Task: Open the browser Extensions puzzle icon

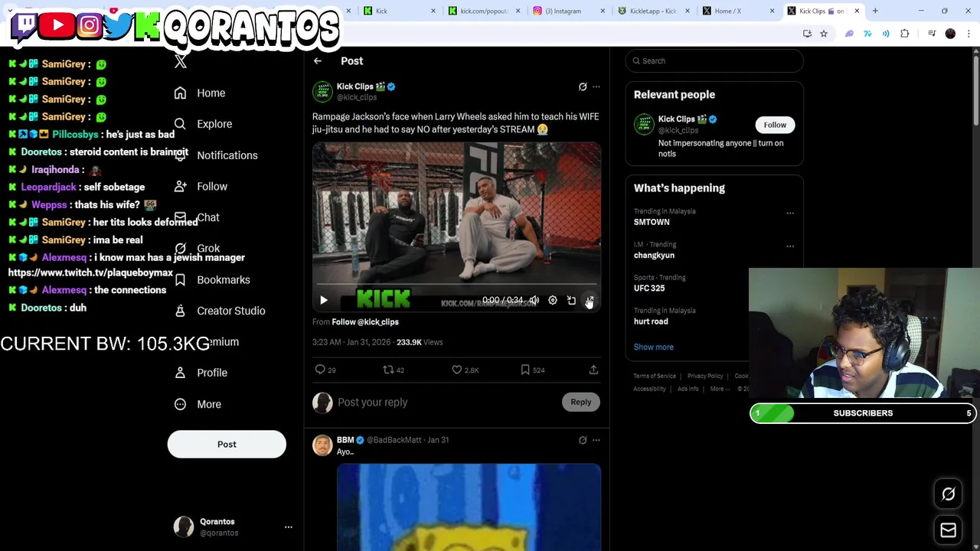Action: point(905,34)
